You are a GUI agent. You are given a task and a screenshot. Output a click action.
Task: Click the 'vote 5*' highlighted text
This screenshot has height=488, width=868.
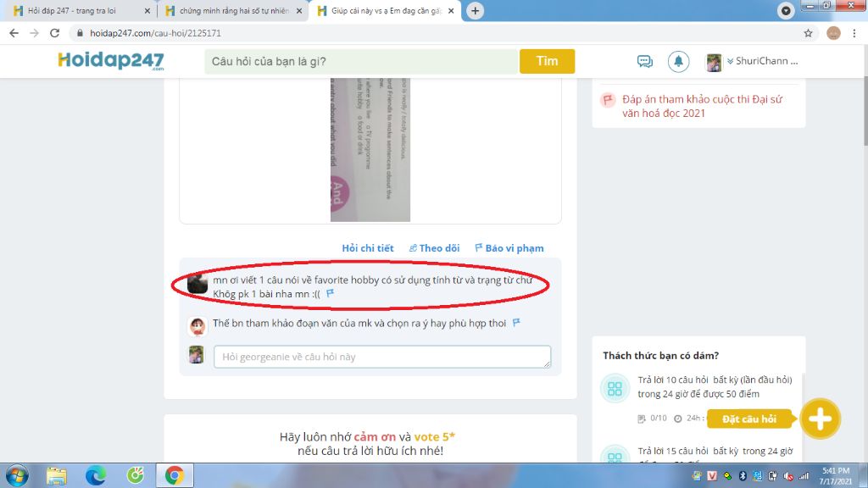435,436
